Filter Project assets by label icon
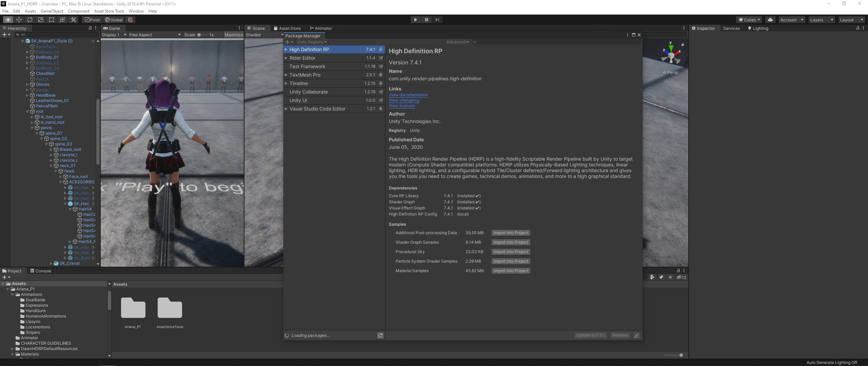The height and width of the screenshot is (366, 868). [x=661, y=277]
